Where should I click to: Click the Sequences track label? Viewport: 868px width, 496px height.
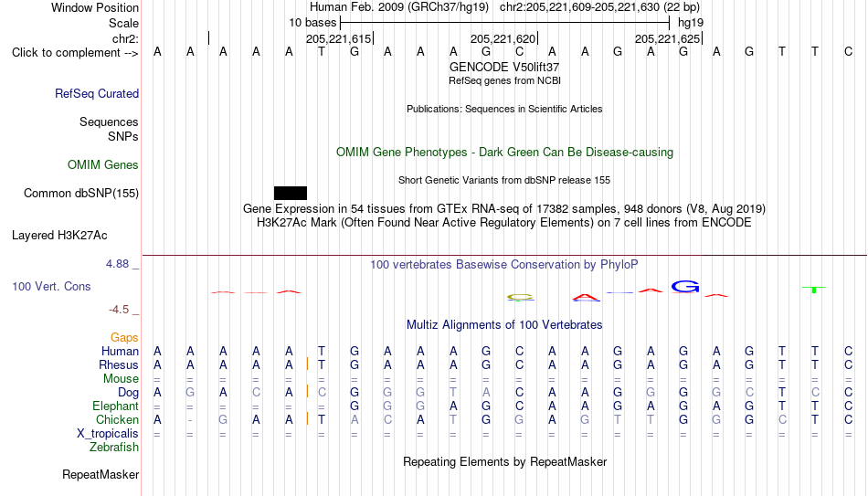click(x=109, y=121)
